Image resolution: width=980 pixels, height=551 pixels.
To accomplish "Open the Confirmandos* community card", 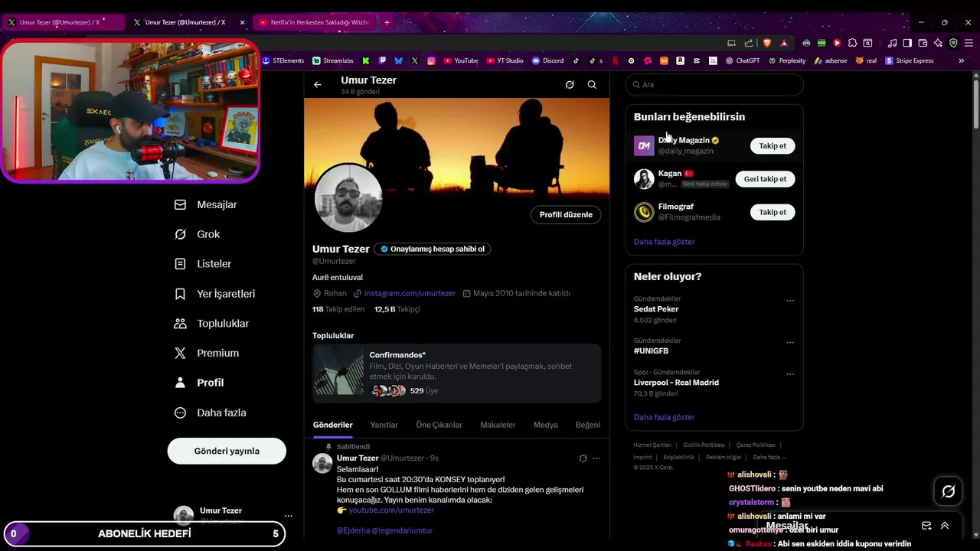I will click(457, 373).
